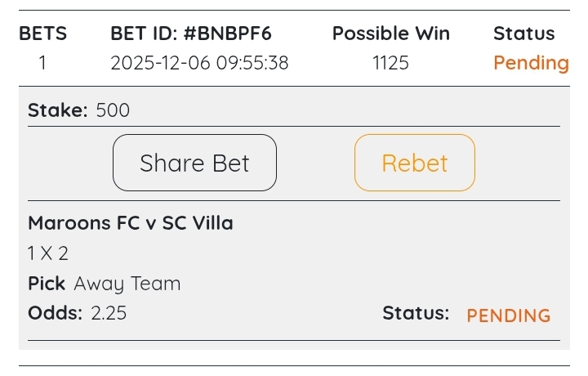Open the Maroons FC v SC Villa match
The image size is (588, 376).
point(131,223)
